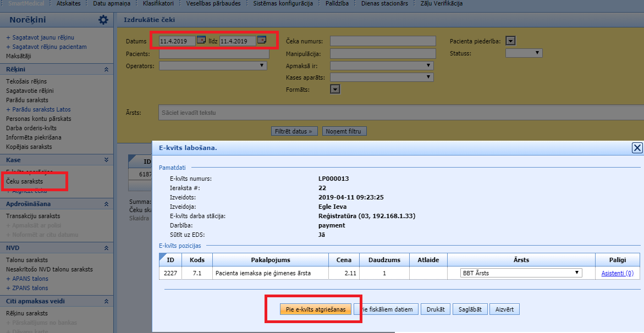Click the Pie e-kvīts atgriešanas button
Viewport: 644px width, 333px height.
[316, 309]
